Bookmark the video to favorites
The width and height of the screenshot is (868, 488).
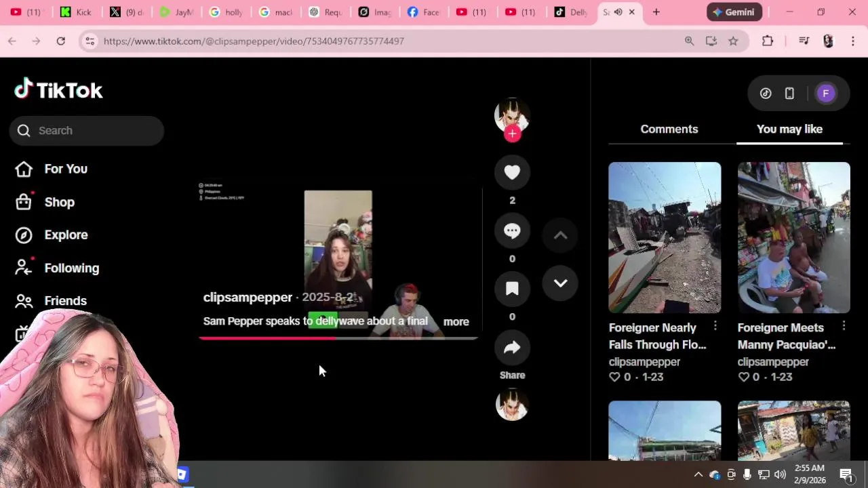[512, 289]
